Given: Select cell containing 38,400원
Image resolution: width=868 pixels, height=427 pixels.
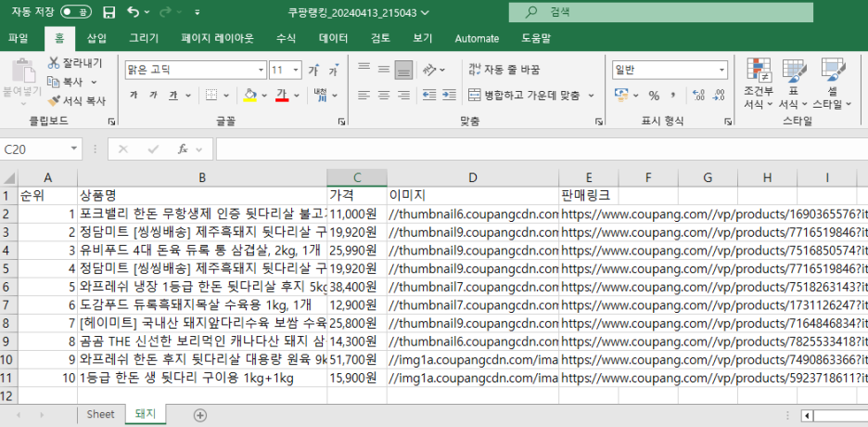Looking at the screenshot, I should 357,287.
